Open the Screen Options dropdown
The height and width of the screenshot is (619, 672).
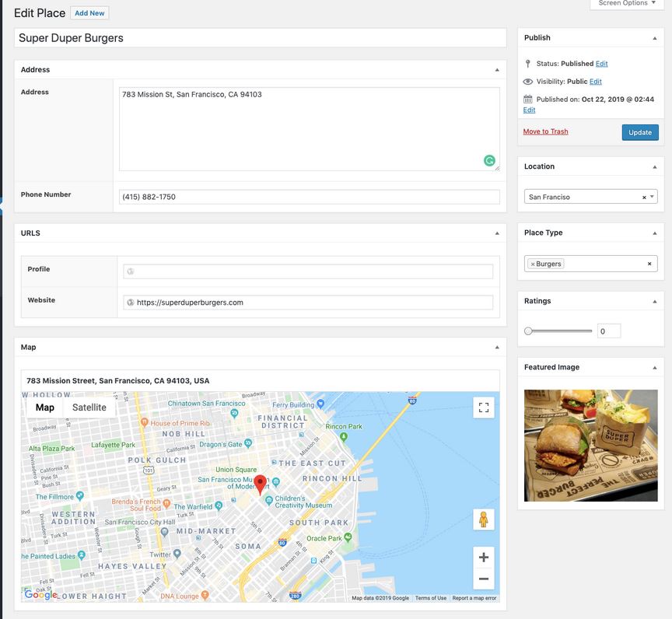627,3
